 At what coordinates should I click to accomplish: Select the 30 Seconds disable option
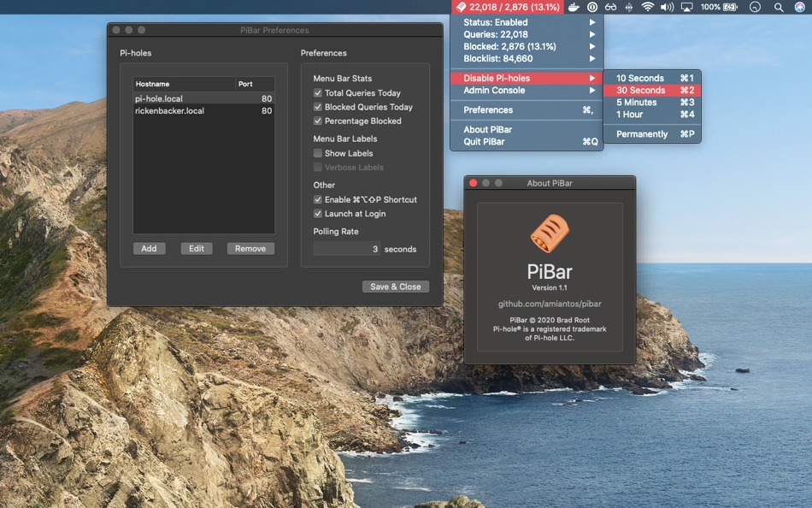652,90
